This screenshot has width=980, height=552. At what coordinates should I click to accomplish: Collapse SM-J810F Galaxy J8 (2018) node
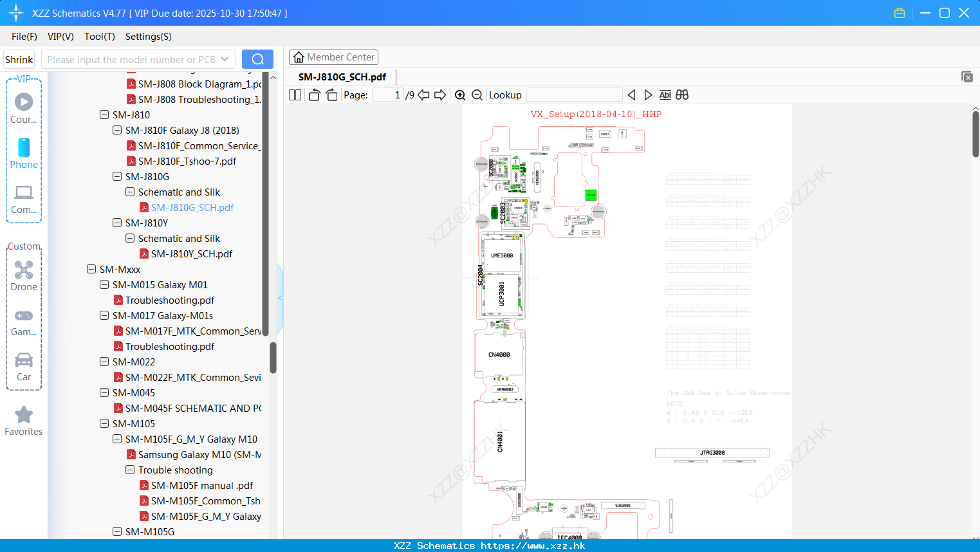[x=117, y=130]
